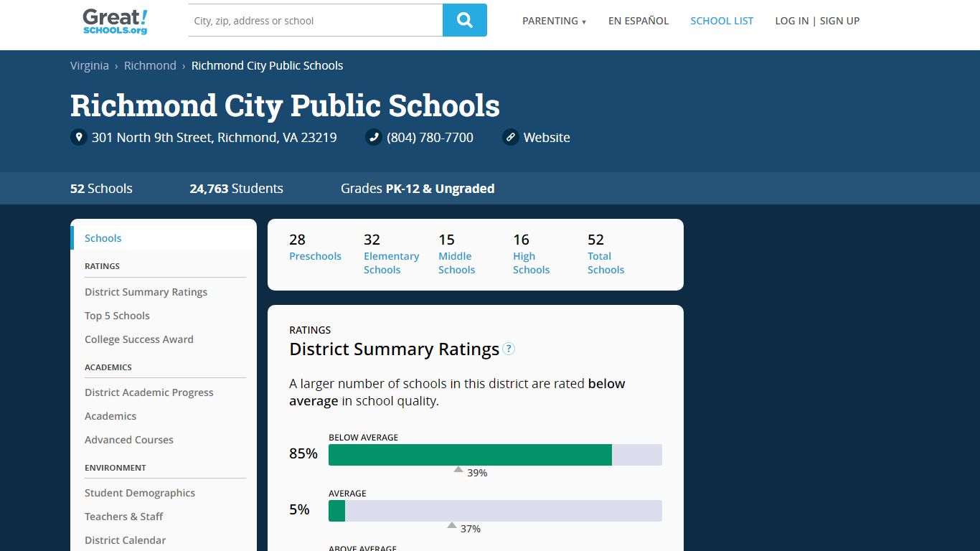The width and height of the screenshot is (980, 551).
Task: View the 32 Elementary Schools list
Action: point(391,254)
